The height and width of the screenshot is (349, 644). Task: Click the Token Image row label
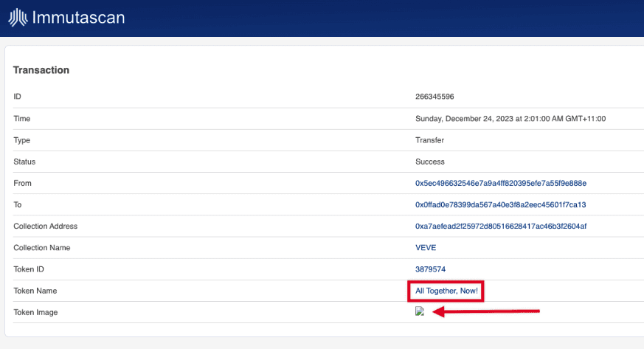click(x=35, y=312)
